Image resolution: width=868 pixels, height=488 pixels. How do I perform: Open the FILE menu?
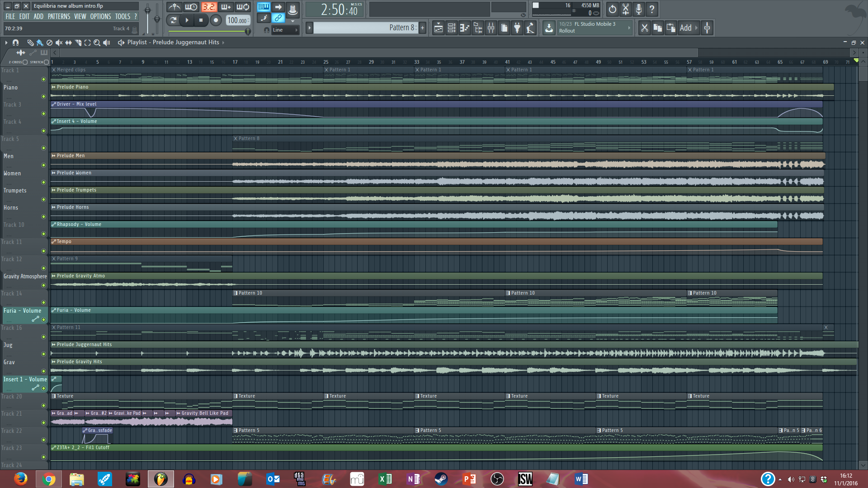tap(10, 16)
